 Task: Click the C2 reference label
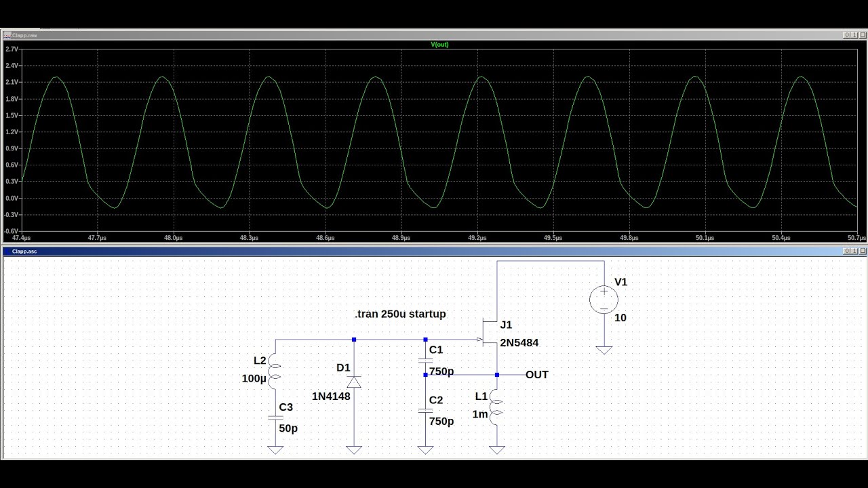pos(436,401)
